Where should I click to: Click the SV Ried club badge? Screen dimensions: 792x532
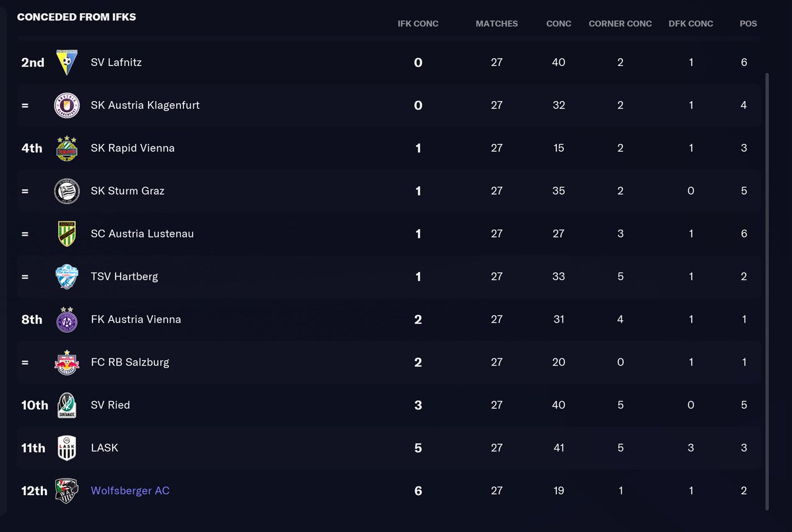click(x=67, y=405)
